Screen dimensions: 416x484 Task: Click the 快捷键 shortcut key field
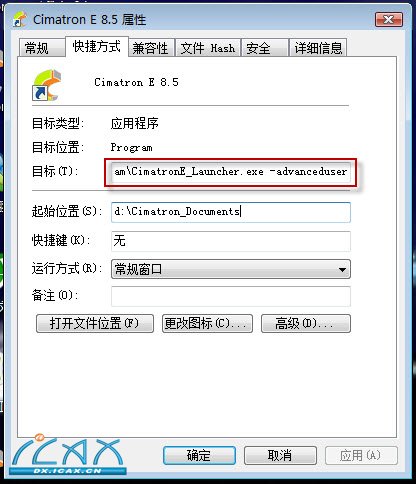tap(231, 241)
